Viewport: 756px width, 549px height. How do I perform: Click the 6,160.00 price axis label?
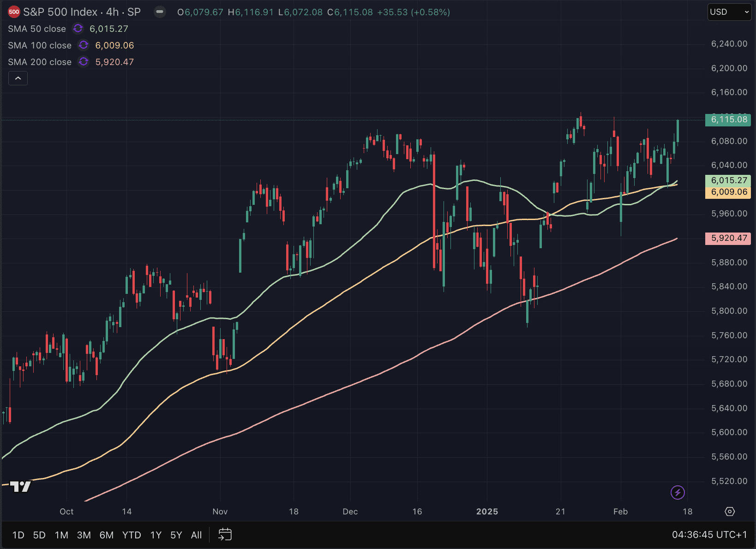[x=729, y=92]
